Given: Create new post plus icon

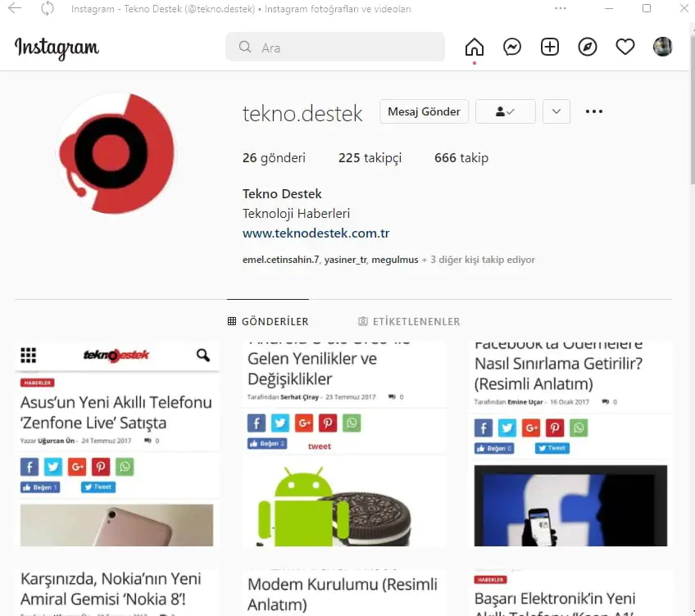Looking at the screenshot, I should point(550,47).
